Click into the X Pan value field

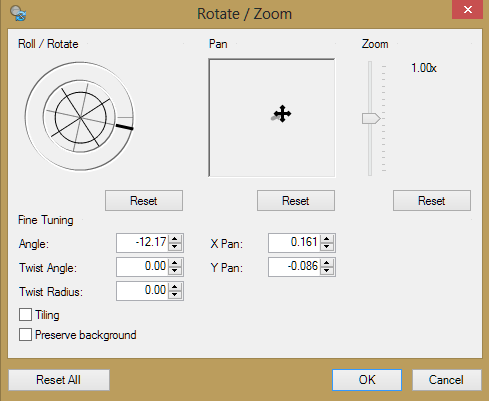point(295,243)
